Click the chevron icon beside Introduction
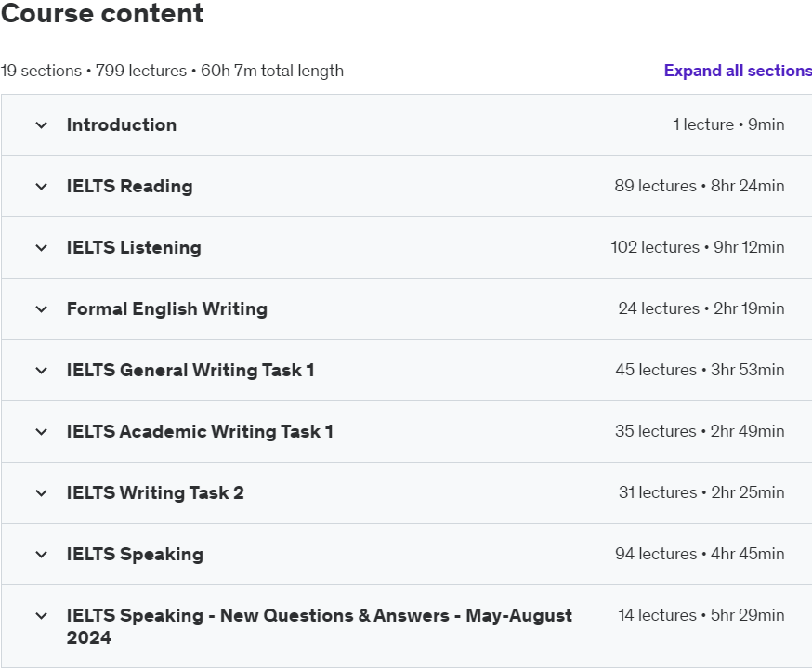The width and height of the screenshot is (812, 668). pyautogui.click(x=41, y=125)
